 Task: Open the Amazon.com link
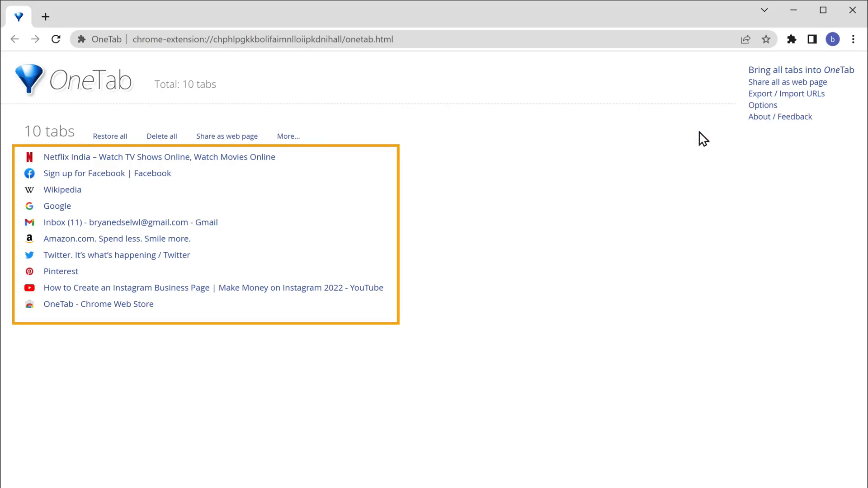tap(117, 239)
